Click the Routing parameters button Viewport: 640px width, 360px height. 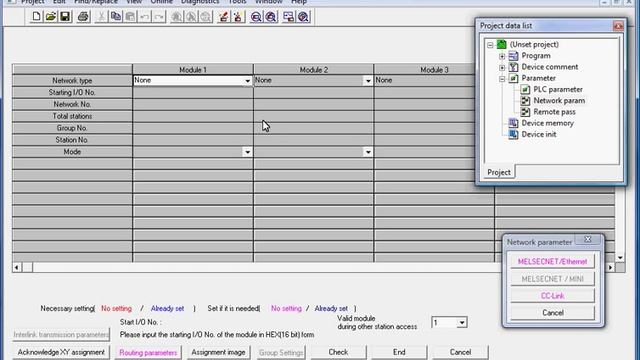(148, 352)
